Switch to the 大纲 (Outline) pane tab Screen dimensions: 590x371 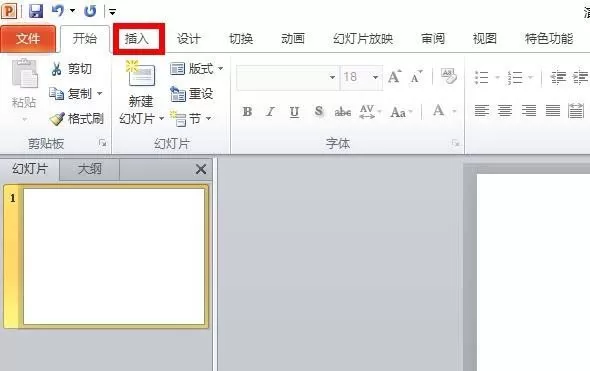coord(90,169)
